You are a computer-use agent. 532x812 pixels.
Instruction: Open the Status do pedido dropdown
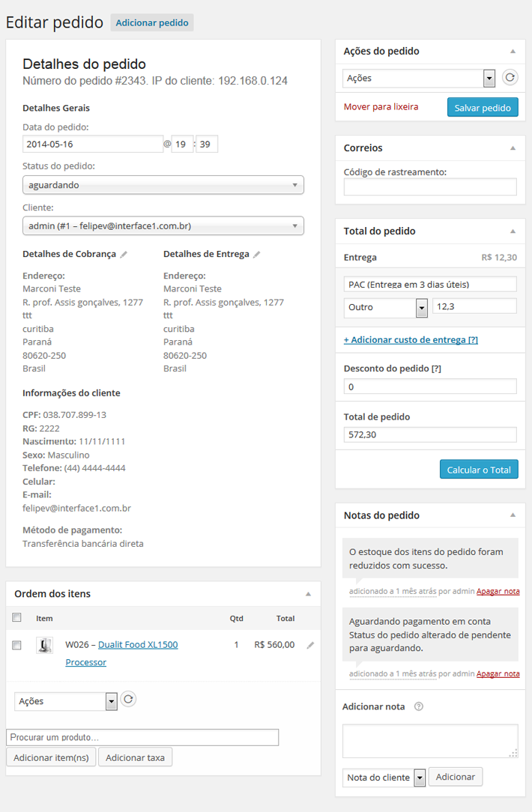click(x=163, y=184)
